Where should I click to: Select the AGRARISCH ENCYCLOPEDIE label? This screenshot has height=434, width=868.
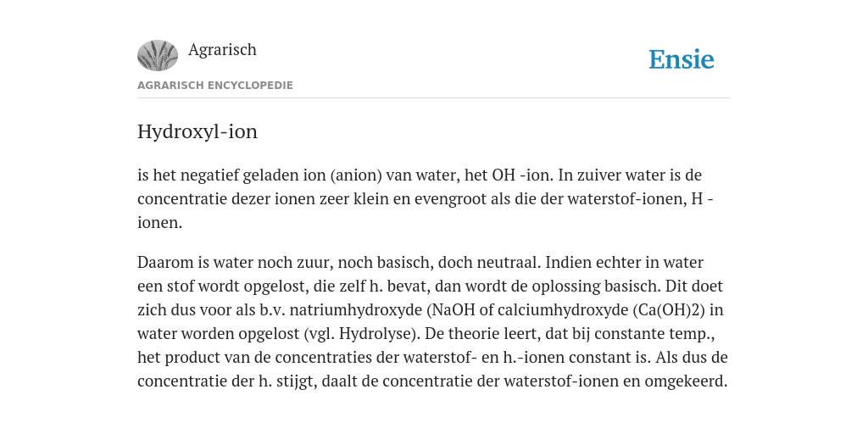pyautogui.click(x=215, y=86)
